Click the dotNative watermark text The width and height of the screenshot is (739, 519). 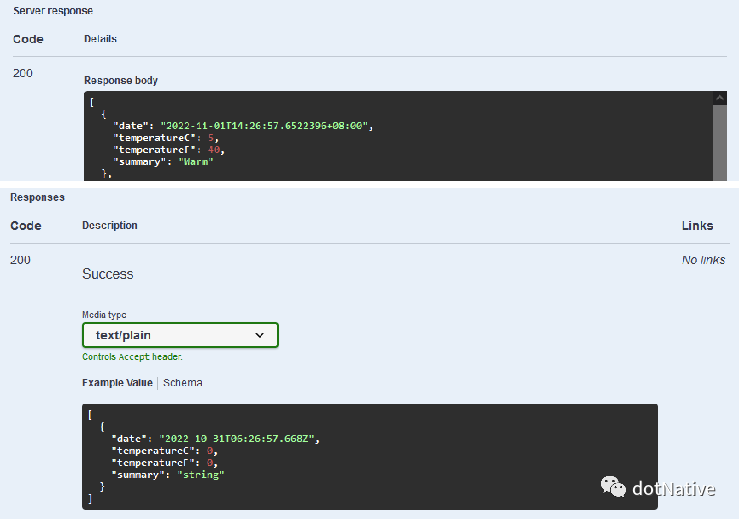click(x=674, y=488)
